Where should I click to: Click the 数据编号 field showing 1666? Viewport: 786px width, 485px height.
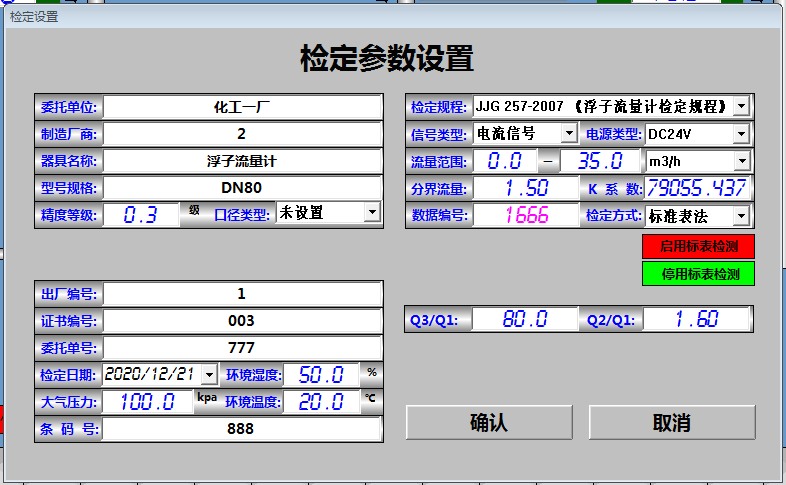[x=527, y=215]
